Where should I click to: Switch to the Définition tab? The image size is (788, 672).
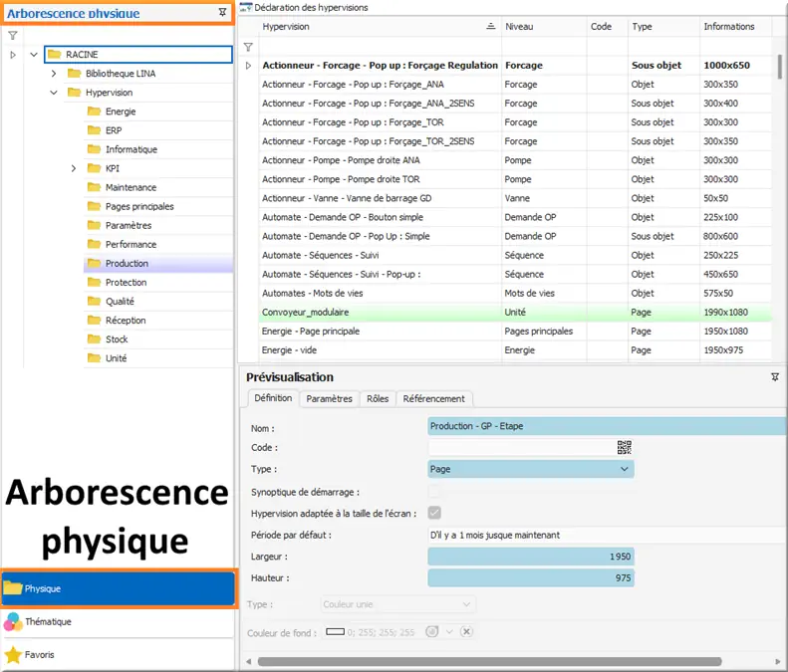[x=273, y=398]
